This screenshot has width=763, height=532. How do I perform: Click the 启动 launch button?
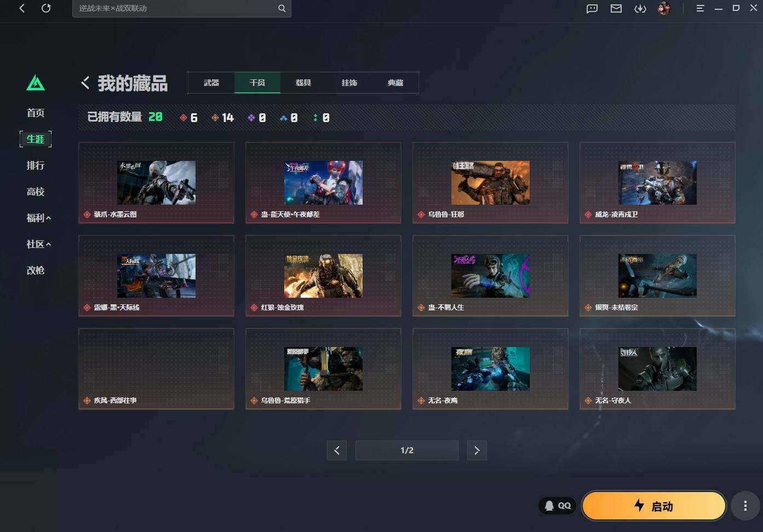(654, 506)
